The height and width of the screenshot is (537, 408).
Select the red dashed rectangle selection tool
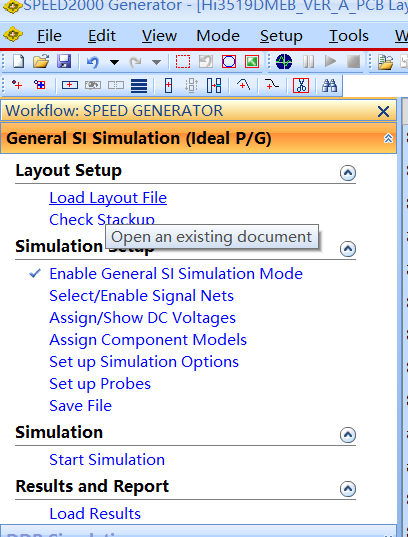coord(183,62)
